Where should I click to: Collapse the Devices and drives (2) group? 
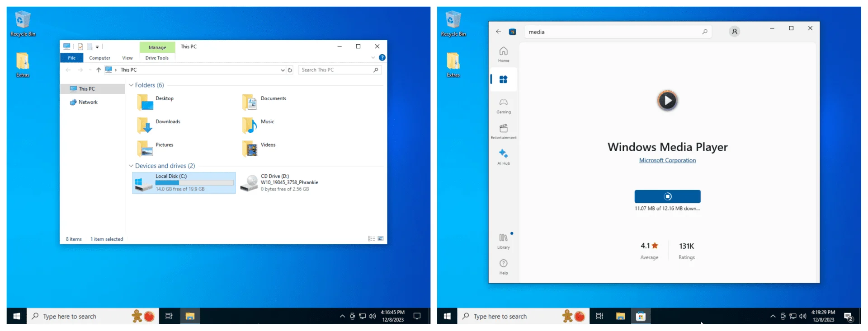point(131,166)
